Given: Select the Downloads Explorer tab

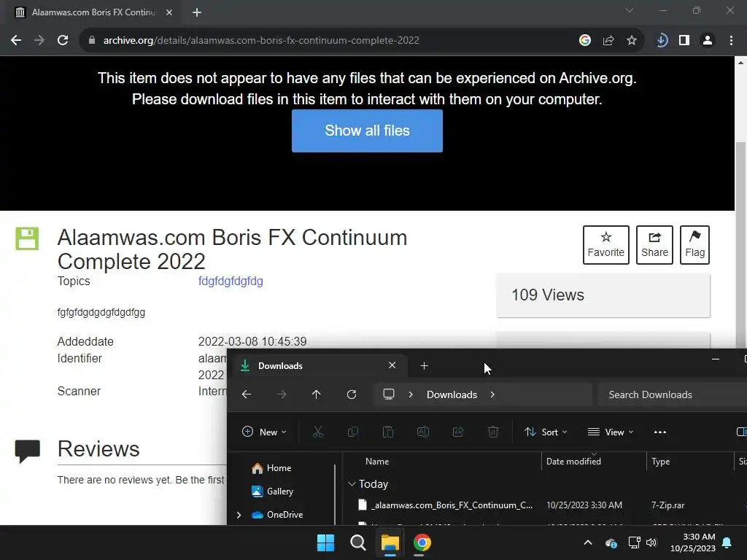Looking at the screenshot, I should click(x=320, y=366).
